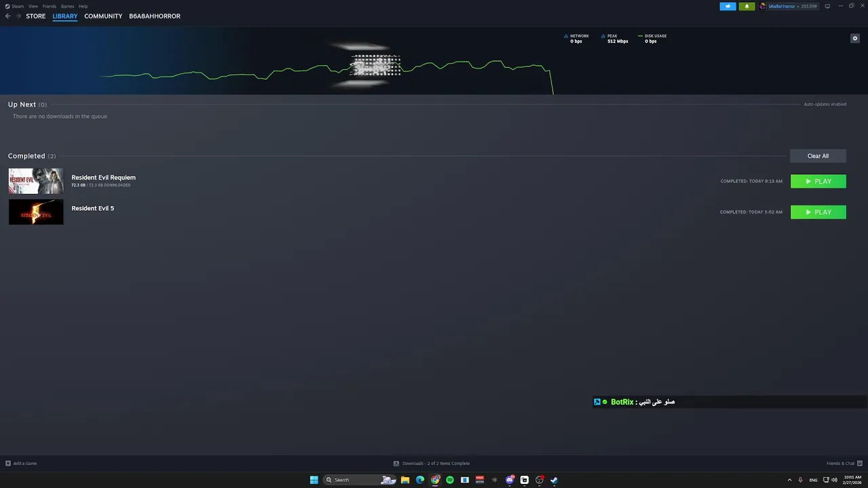Open the Steam menu
This screenshot has width=868, height=488.
tap(14, 6)
